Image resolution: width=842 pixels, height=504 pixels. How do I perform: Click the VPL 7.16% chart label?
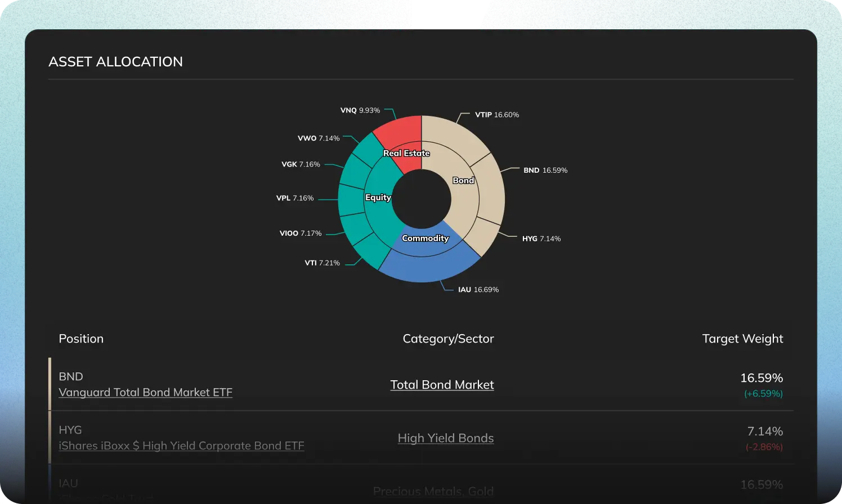pos(295,198)
